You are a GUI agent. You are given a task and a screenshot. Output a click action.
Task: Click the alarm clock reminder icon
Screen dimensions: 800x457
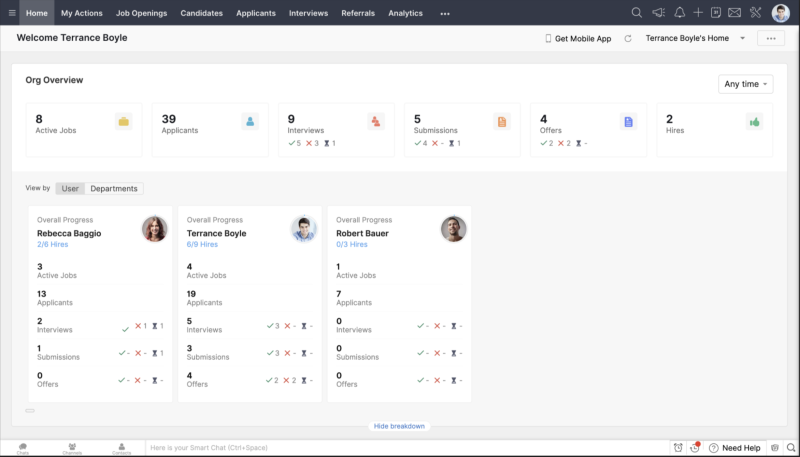(678, 448)
